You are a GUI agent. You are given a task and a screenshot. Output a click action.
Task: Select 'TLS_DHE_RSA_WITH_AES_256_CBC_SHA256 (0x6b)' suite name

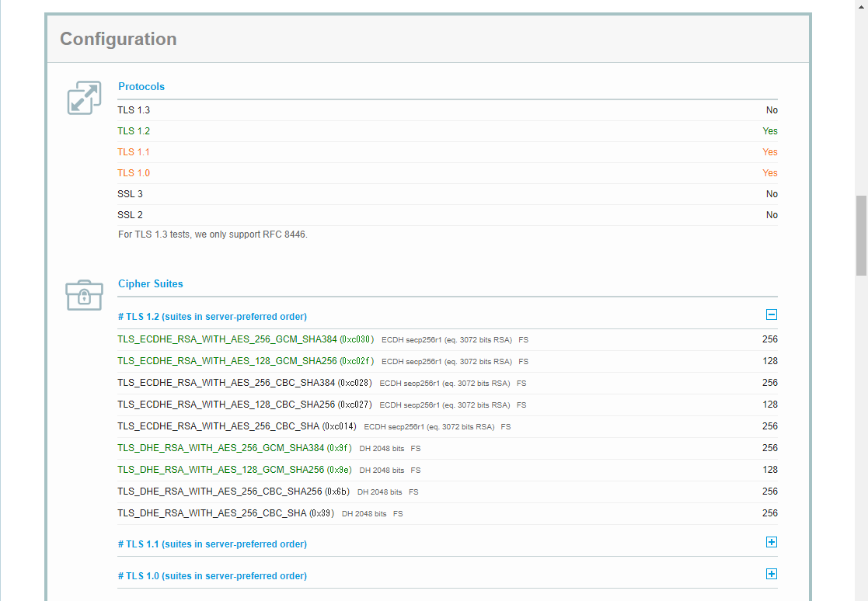point(234,492)
